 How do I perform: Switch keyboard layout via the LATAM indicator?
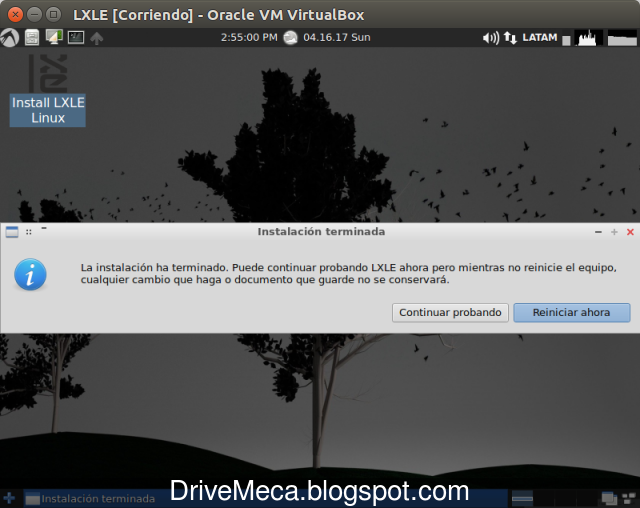point(540,38)
